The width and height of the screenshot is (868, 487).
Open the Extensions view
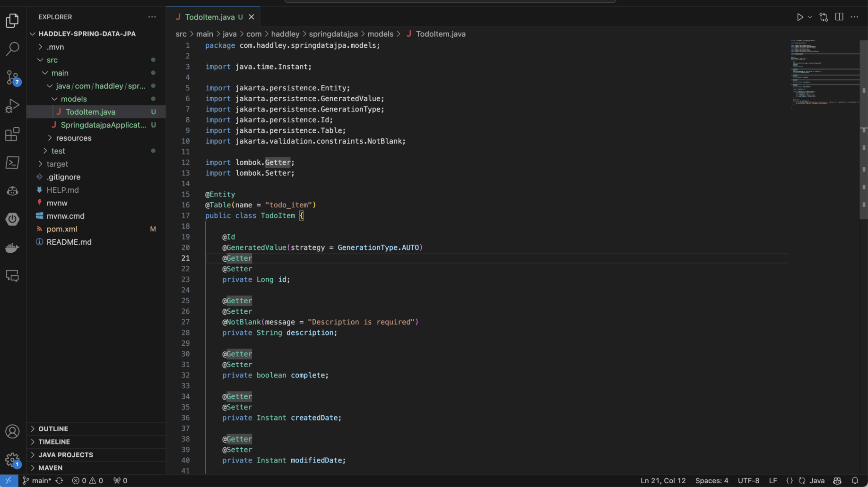[12, 135]
